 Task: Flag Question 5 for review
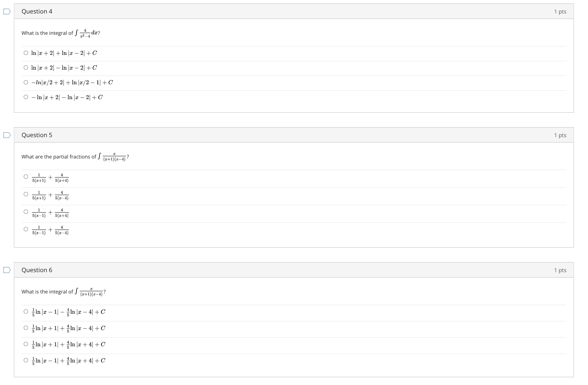[x=6, y=135]
